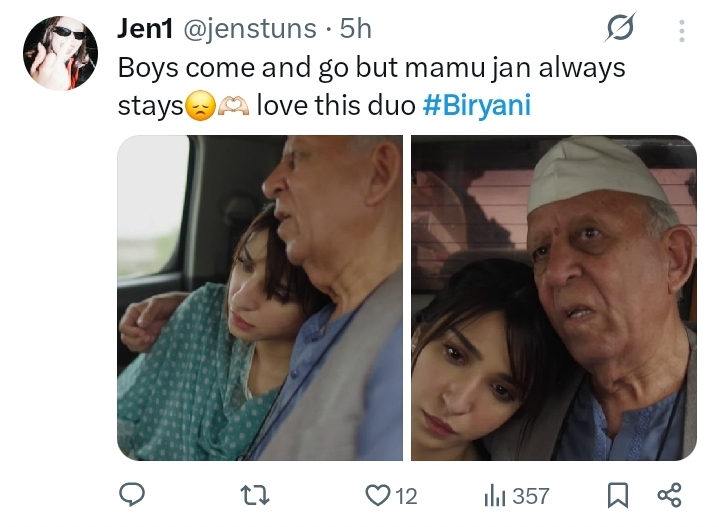
Task: Open view analytics bar-chart icon
Action: (x=492, y=495)
